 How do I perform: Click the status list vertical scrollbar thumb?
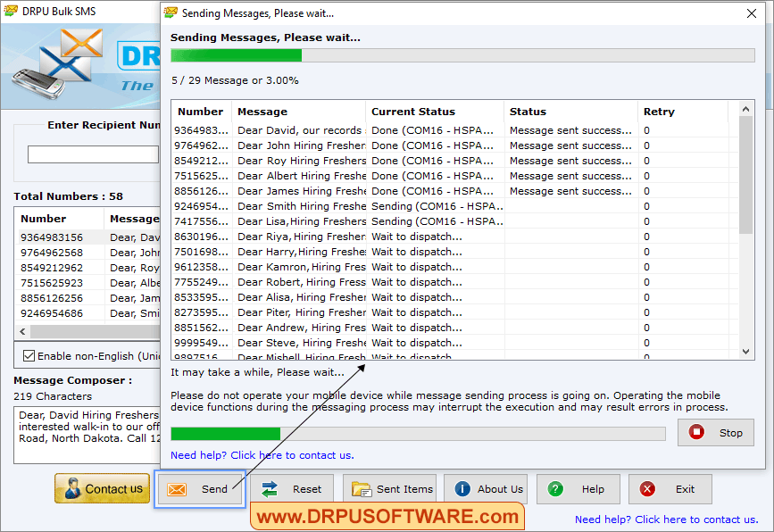pos(745,174)
